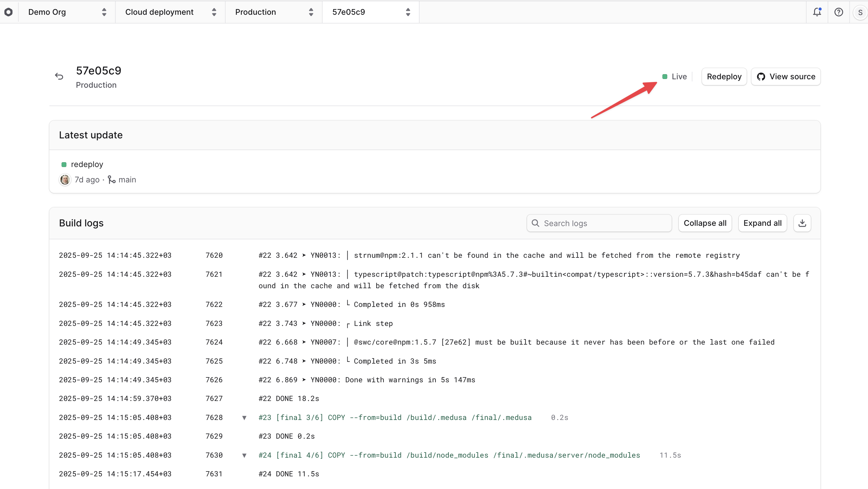This screenshot has height=489, width=868.
Task: Click Expand all in Build logs
Action: click(x=763, y=223)
